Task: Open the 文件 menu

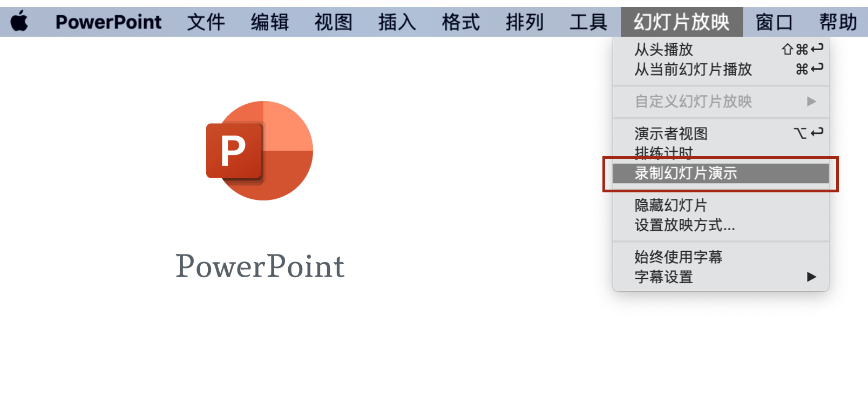Action: 206,22
